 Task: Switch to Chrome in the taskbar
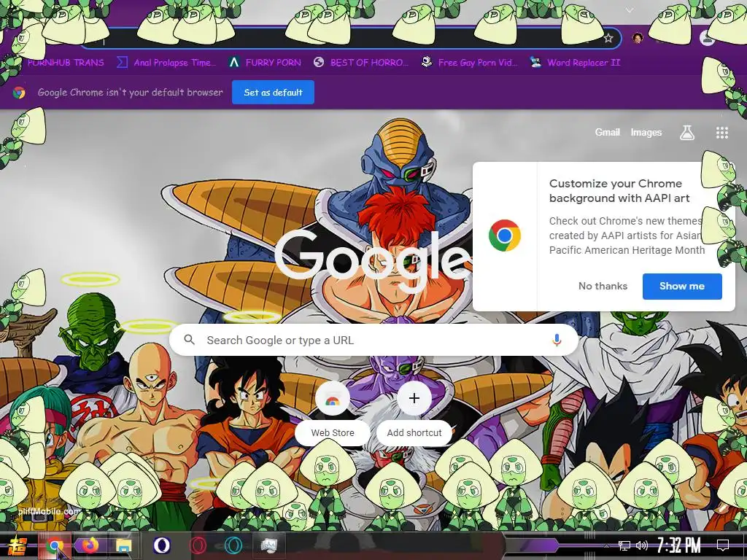click(x=54, y=545)
